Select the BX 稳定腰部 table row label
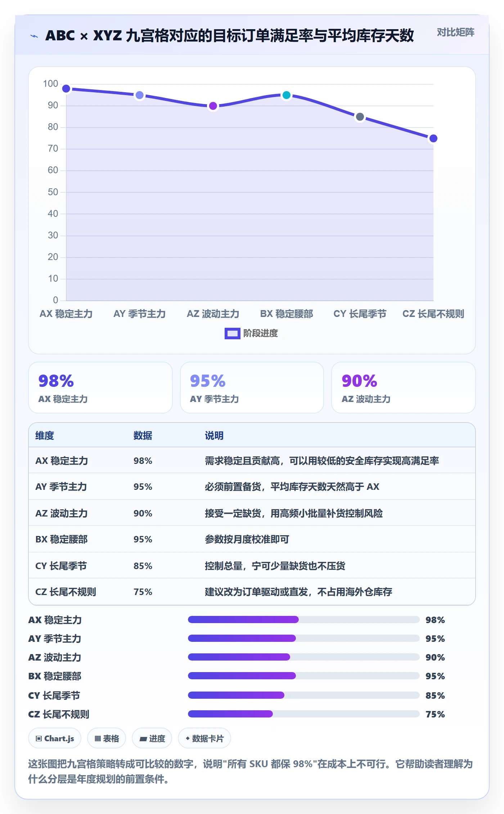This screenshot has height=814, width=504. pos(62,540)
